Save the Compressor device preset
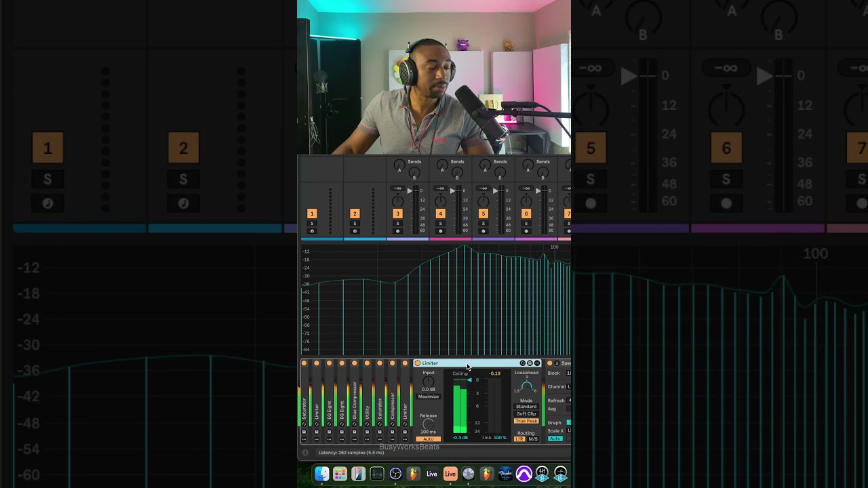This screenshot has height=488, width=868. [x=393, y=432]
